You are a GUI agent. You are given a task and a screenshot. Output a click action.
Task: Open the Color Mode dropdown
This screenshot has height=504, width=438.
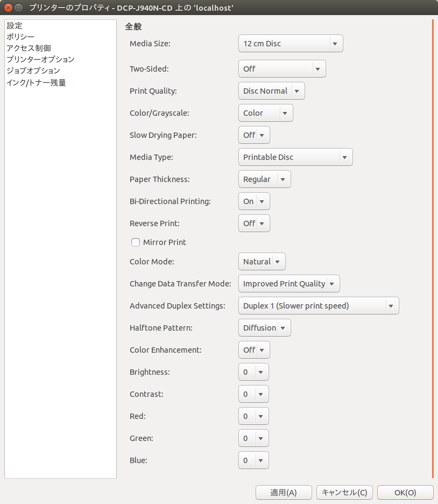pyautogui.click(x=262, y=262)
